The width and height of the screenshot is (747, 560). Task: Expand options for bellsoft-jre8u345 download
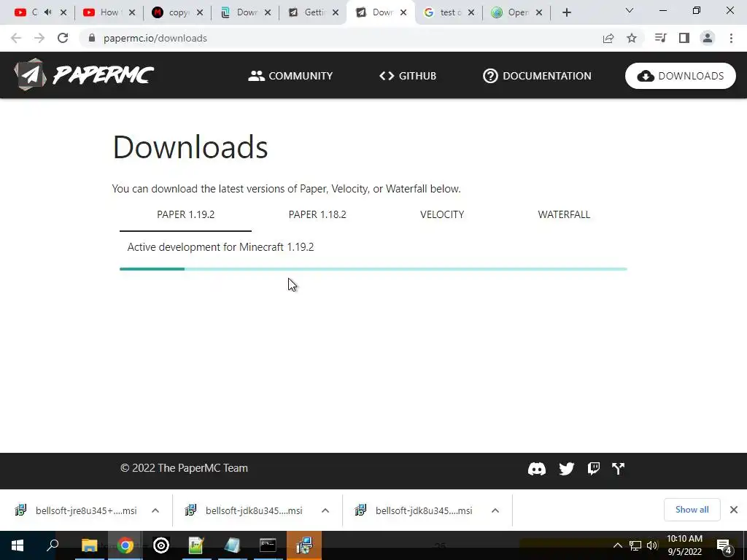(x=155, y=510)
